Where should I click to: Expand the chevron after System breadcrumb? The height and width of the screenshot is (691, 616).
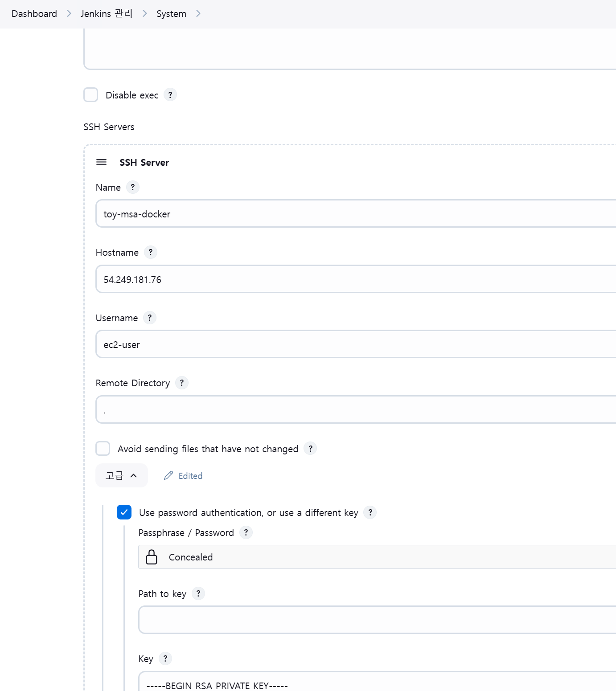point(198,14)
